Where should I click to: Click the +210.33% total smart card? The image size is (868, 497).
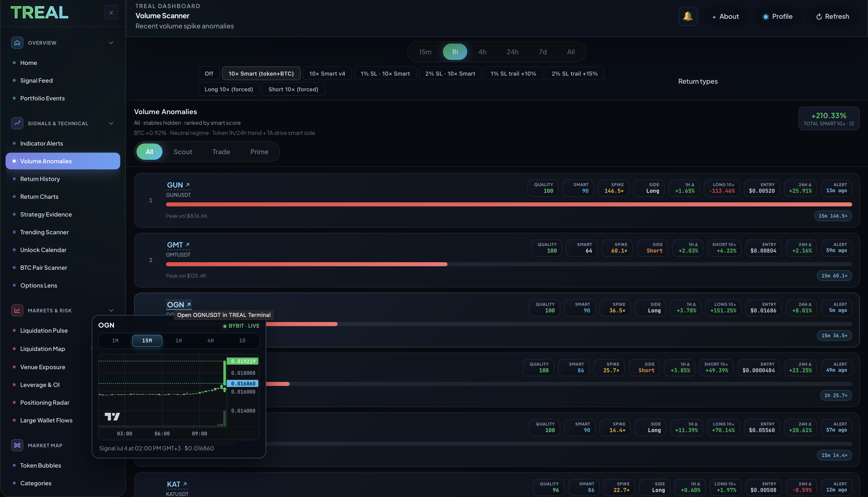(x=829, y=118)
